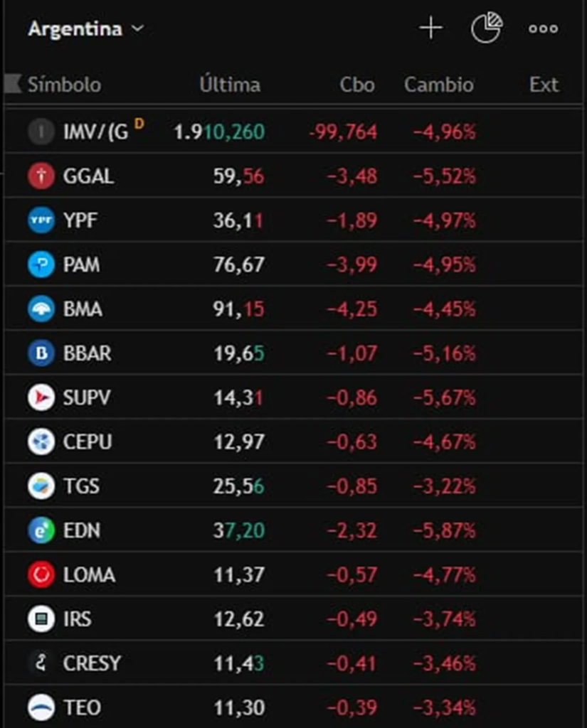
Task: Sort by the Cbo column header
Action: (357, 85)
